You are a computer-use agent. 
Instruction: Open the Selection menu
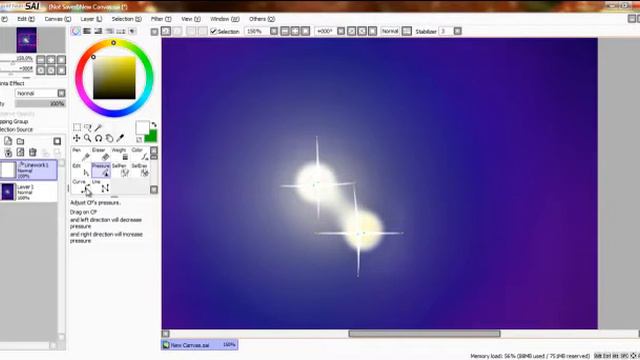pyautogui.click(x=127, y=19)
